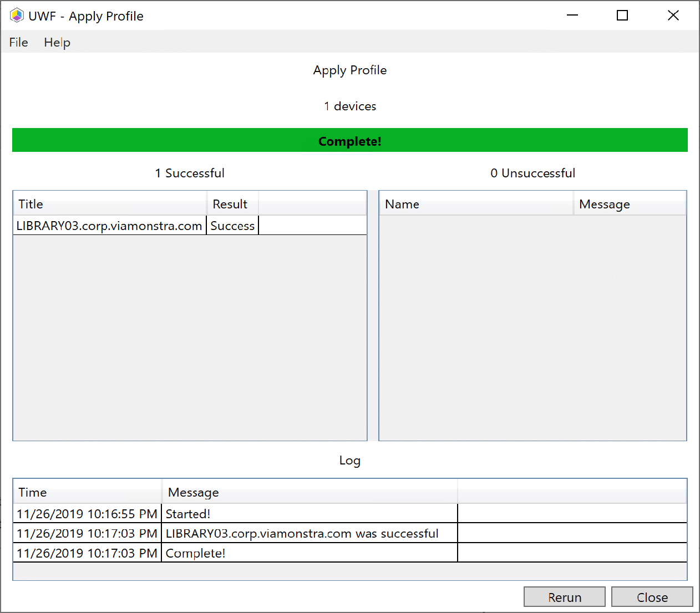Sort by Title column header

pos(110,204)
